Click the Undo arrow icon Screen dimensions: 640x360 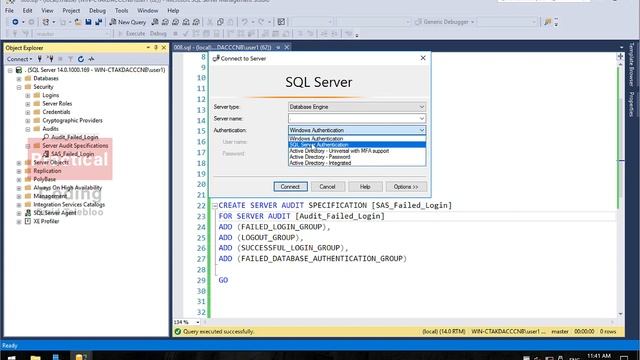pyautogui.click(x=244, y=22)
